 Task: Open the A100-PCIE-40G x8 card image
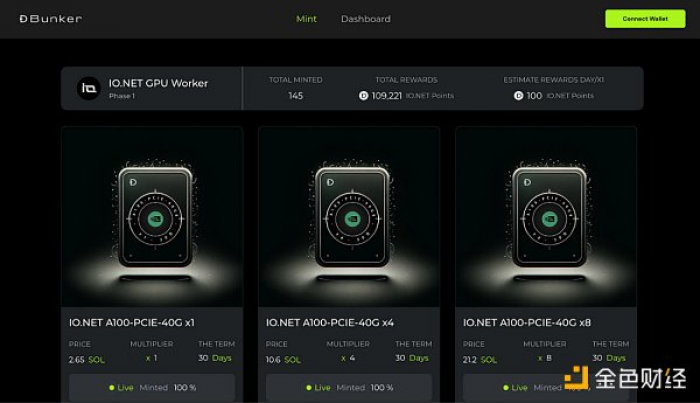tap(546, 217)
